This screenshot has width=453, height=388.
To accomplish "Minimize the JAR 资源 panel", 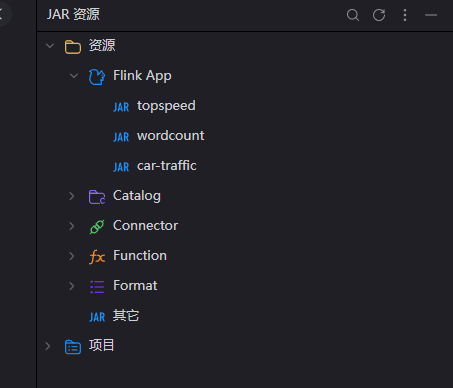I will [431, 15].
